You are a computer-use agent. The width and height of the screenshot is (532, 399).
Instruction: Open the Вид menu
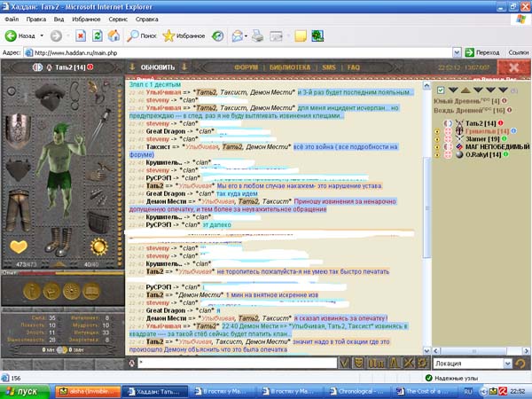[x=59, y=20]
